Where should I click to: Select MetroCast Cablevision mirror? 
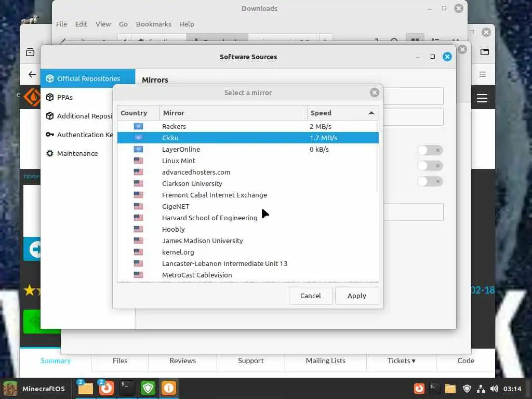point(248,275)
